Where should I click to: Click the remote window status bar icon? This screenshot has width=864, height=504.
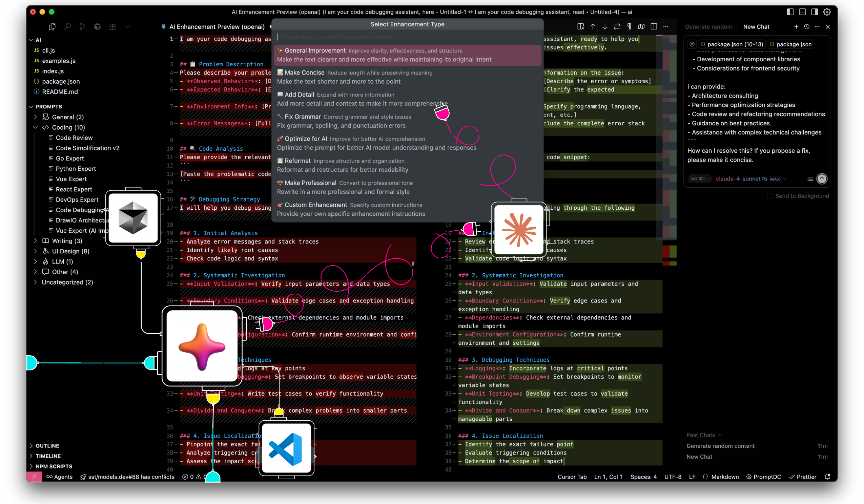34,477
